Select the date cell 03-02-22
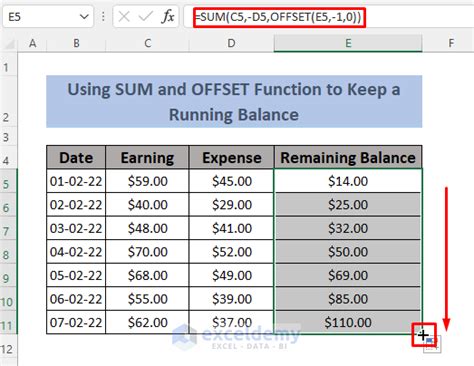Screen dimensions: 474x366 pos(76,228)
